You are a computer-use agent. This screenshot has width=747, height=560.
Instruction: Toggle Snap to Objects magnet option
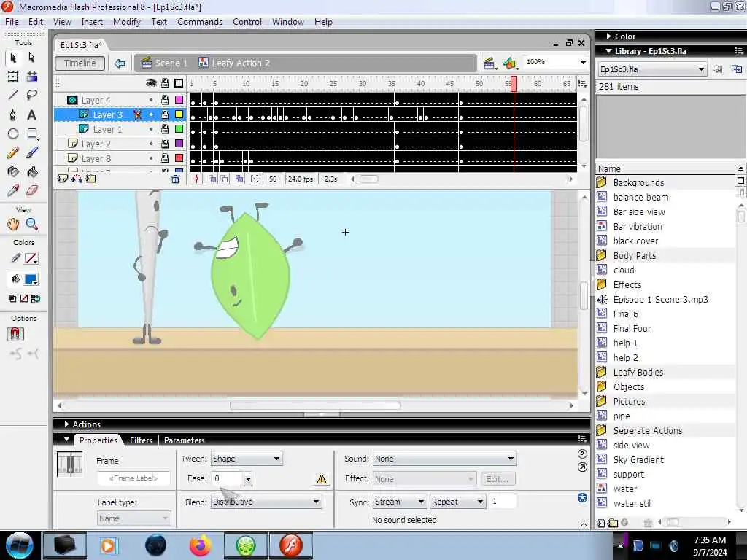[x=15, y=334]
